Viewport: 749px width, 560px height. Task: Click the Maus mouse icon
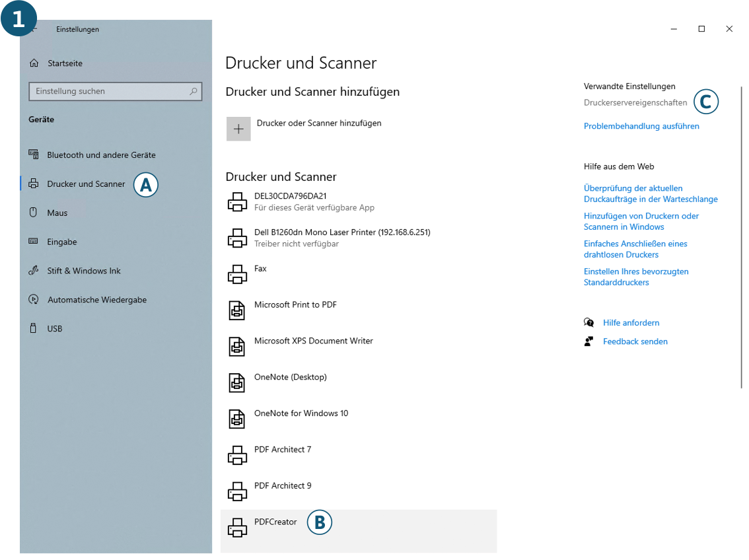coord(33,212)
